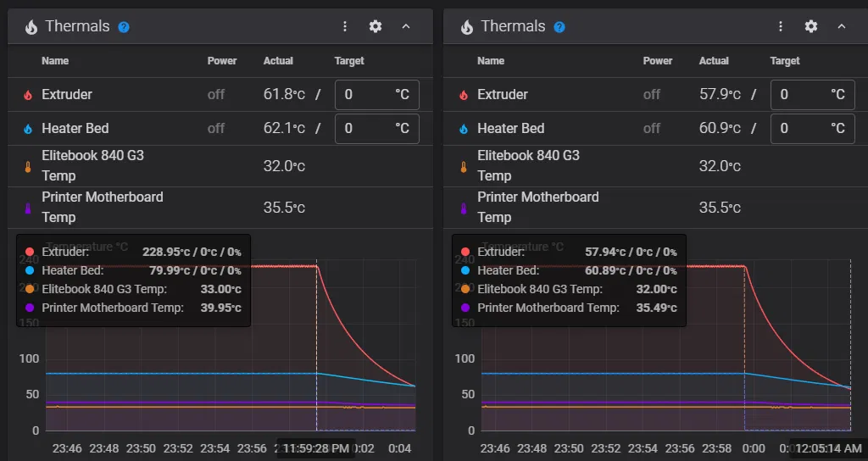Click Name column header in left panel
Viewport: 868px width, 461px height.
click(55, 61)
